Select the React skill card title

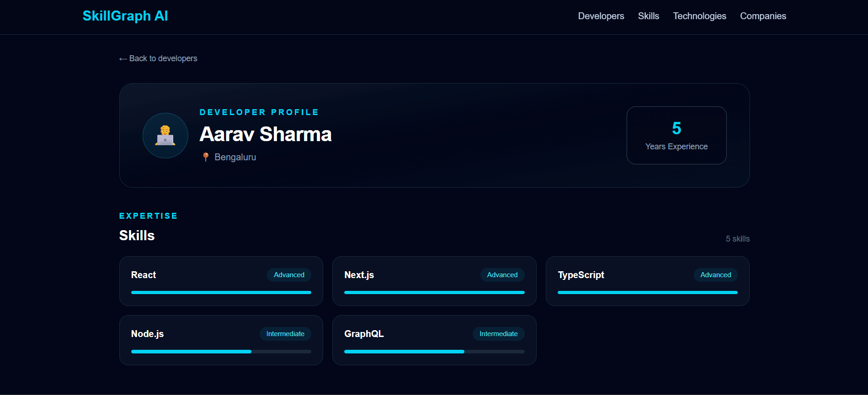144,275
